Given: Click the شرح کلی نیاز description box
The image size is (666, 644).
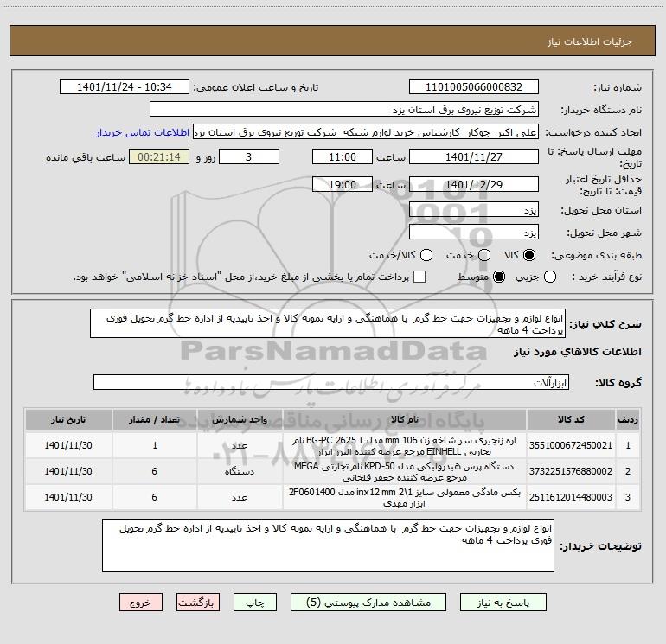Looking at the screenshot, I should [328, 324].
